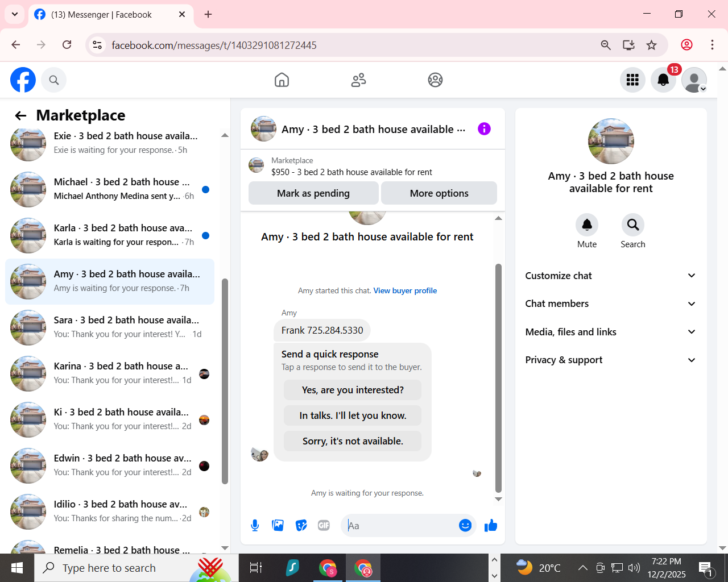Click Mark as pending button
This screenshot has width=728, height=582.
click(313, 193)
